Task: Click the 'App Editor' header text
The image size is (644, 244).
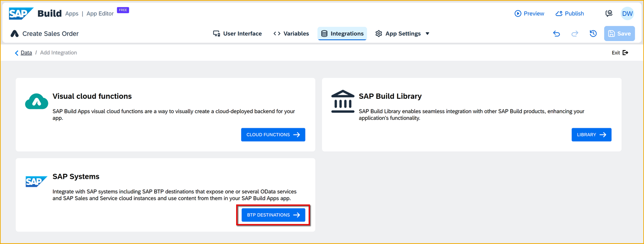Action: pyautogui.click(x=100, y=14)
